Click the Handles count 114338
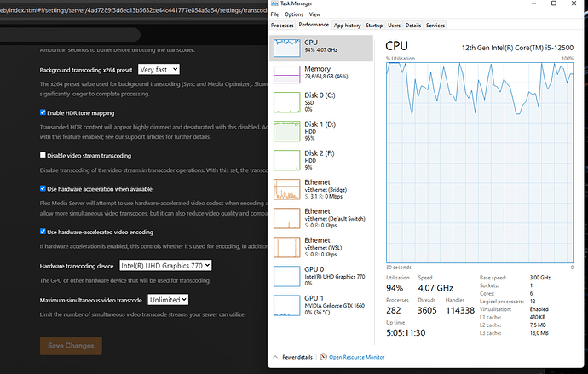Image resolution: width=588 pixels, height=374 pixels. 460,310
